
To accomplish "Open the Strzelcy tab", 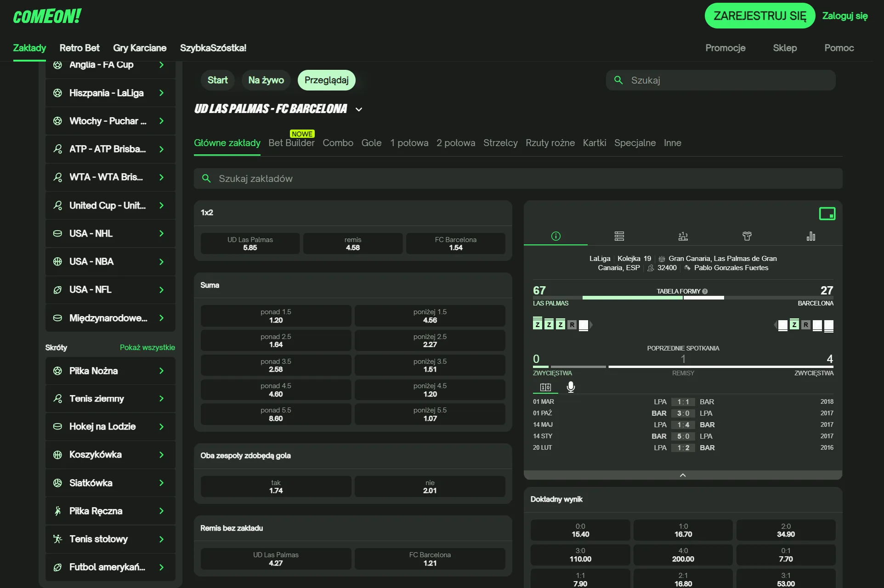I will coord(500,143).
